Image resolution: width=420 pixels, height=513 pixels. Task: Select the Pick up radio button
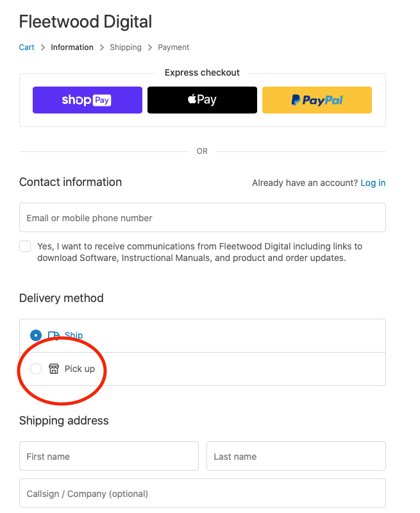coord(36,369)
